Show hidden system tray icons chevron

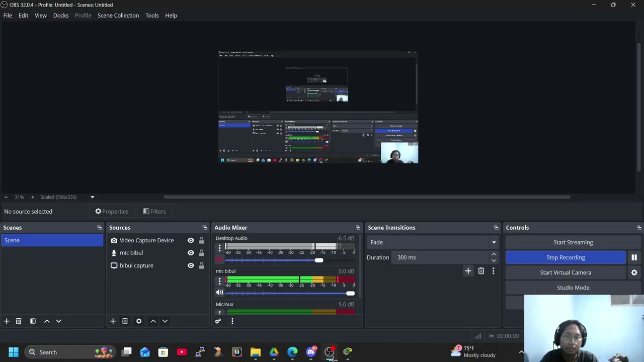click(521, 352)
